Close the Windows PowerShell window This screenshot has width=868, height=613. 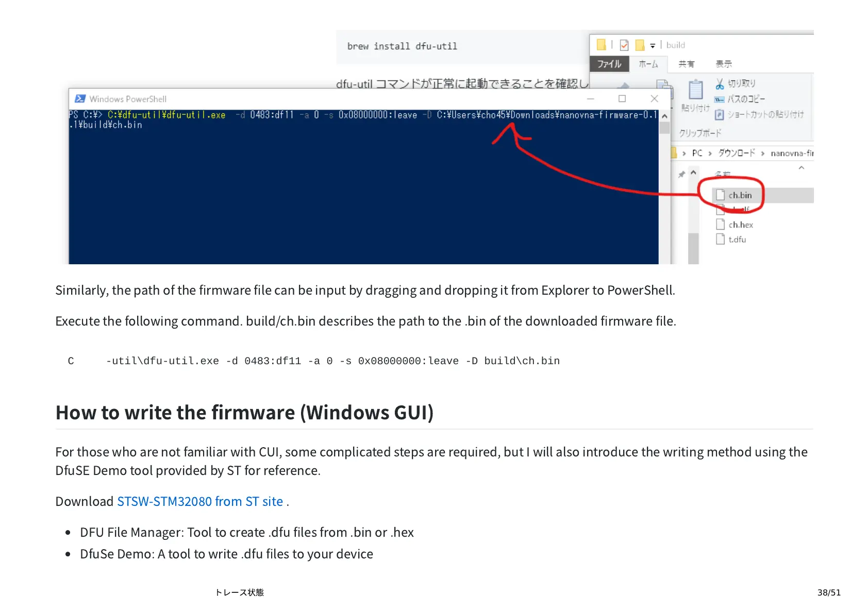654,98
